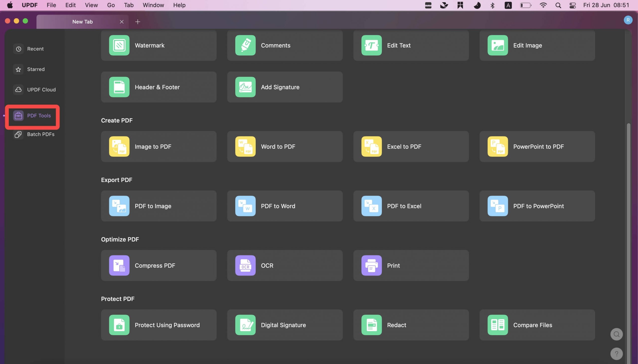Screen dimensions: 638x364
Task: Open the View menu
Action: 91,5
